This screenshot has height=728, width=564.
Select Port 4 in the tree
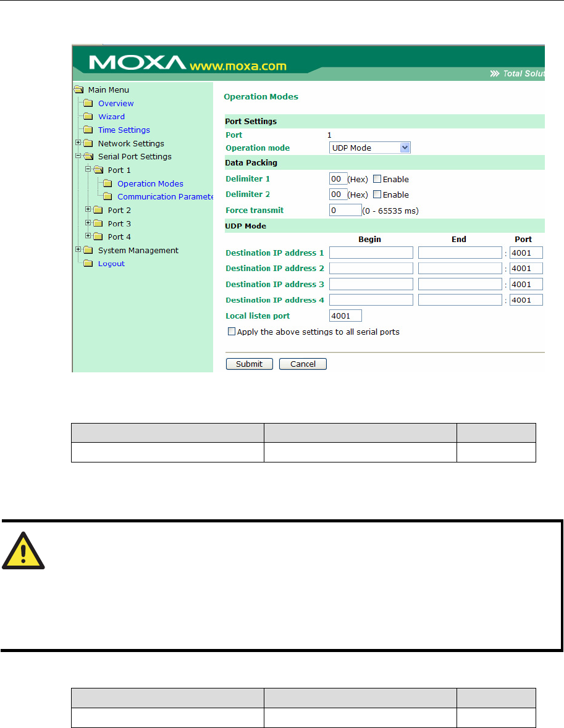(119, 236)
